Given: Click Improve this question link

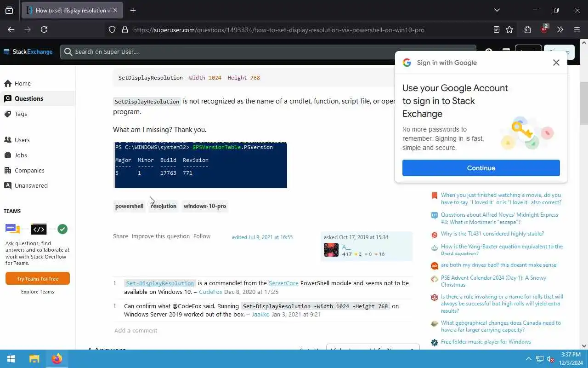Looking at the screenshot, I should point(161,236).
